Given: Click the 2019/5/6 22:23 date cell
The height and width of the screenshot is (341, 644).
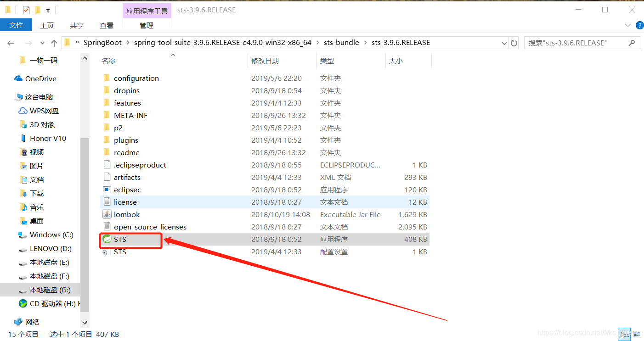Looking at the screenshot, I should (x=277, y=128).
